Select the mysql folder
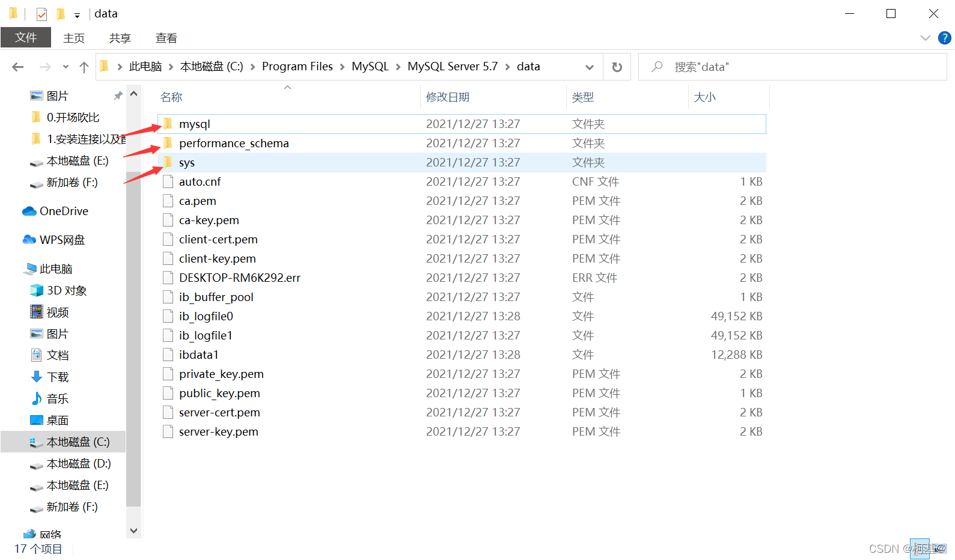The image size is (955, 560). (462, 124)
